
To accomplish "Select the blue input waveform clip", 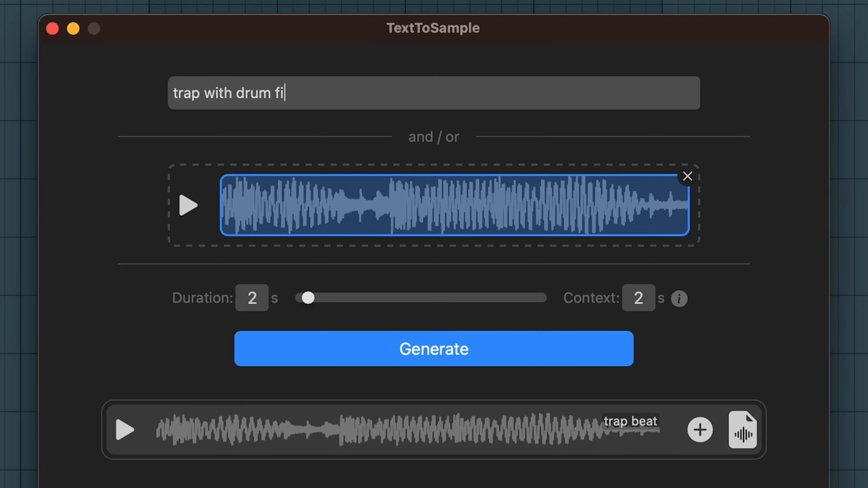I will [455, 205].
